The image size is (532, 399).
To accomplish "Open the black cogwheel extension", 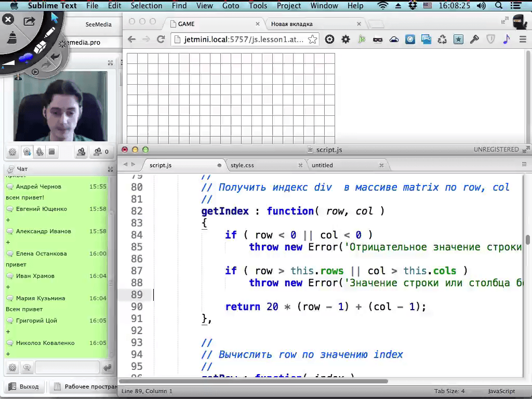I will pos(345,39).
